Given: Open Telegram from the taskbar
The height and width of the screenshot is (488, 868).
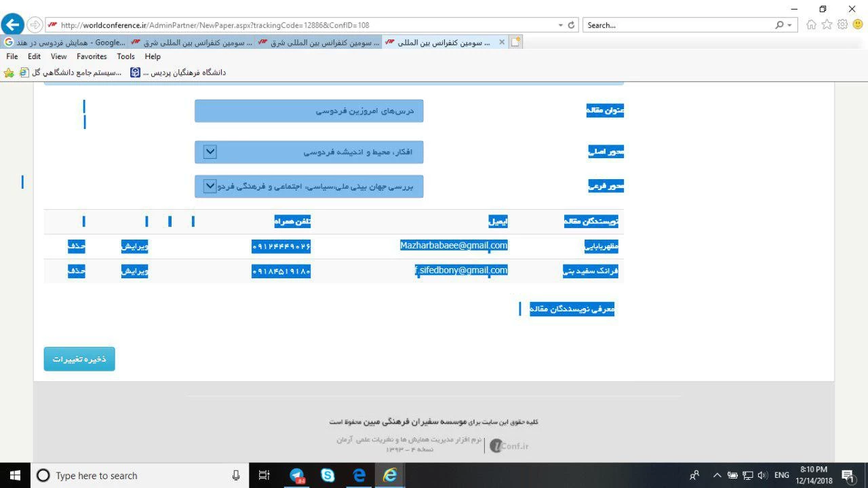Looking at the screenshot, I should tap(297, 476).
